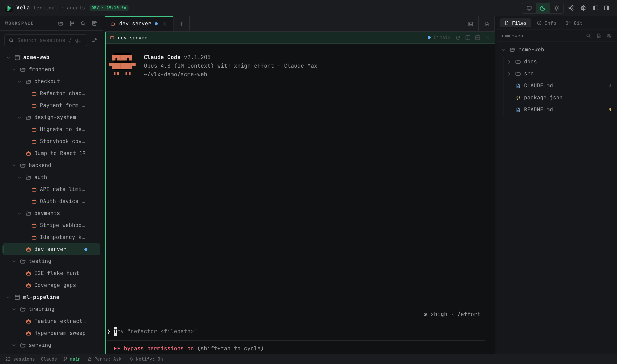Click main branch label in pane header
The height and width of the screenshot is (364, 617).
click(442, 37)
